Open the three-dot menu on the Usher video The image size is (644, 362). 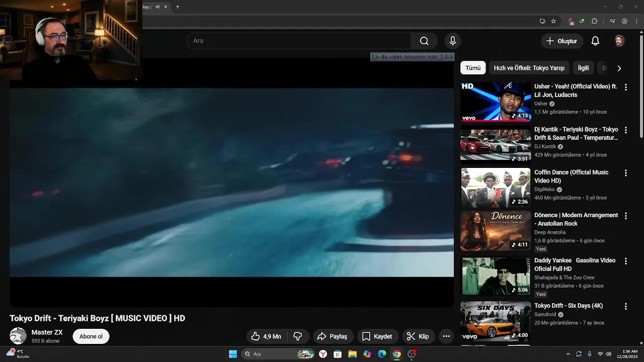click(x=625, y=86)
